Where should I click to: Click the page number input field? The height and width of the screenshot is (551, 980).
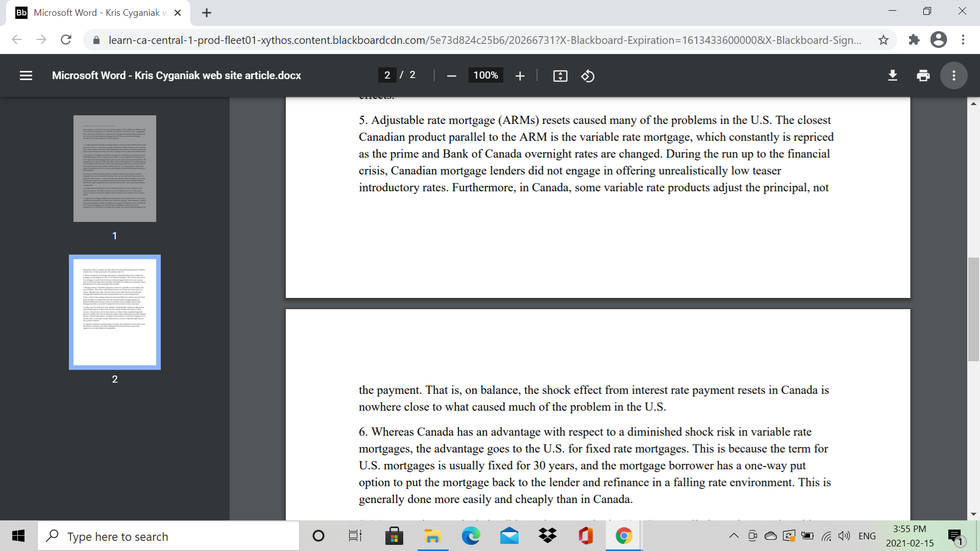[387, 75]
